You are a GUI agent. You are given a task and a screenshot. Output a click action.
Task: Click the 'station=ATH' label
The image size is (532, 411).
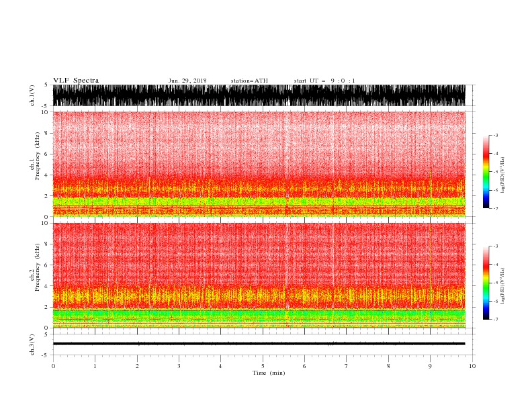249,81
